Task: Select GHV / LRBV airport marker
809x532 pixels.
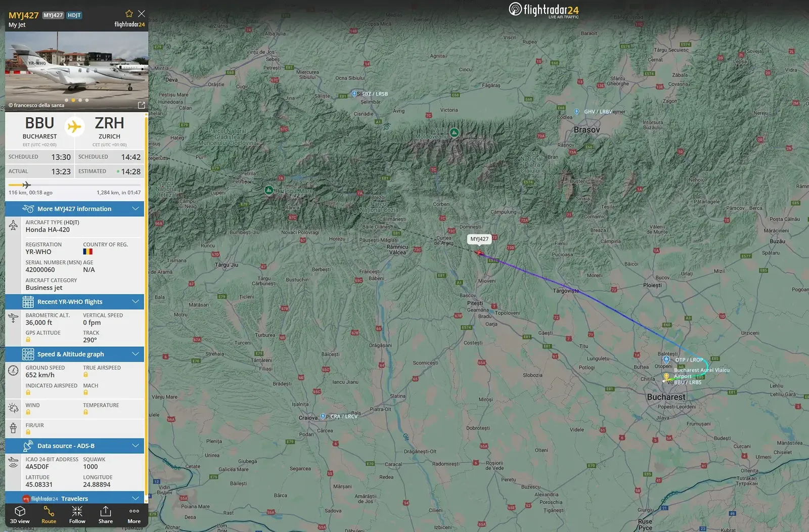Action: point(576,111)
